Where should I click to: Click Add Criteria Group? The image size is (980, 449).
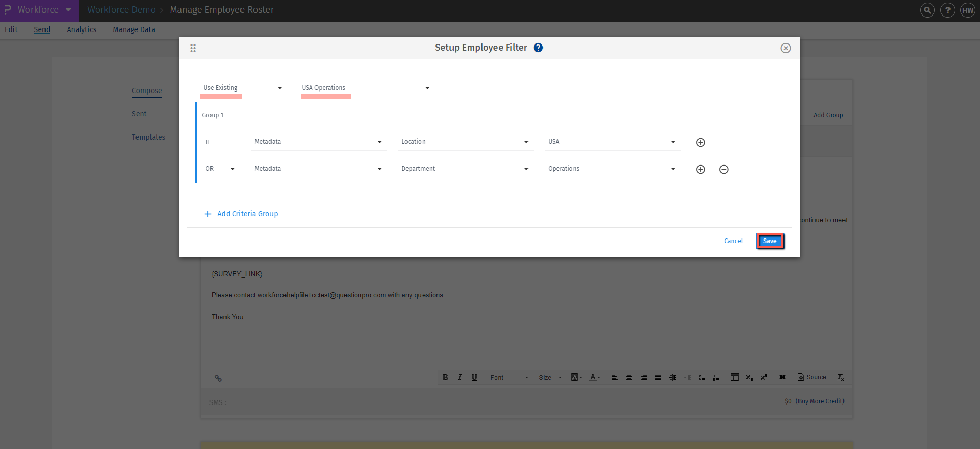[241, 214]
